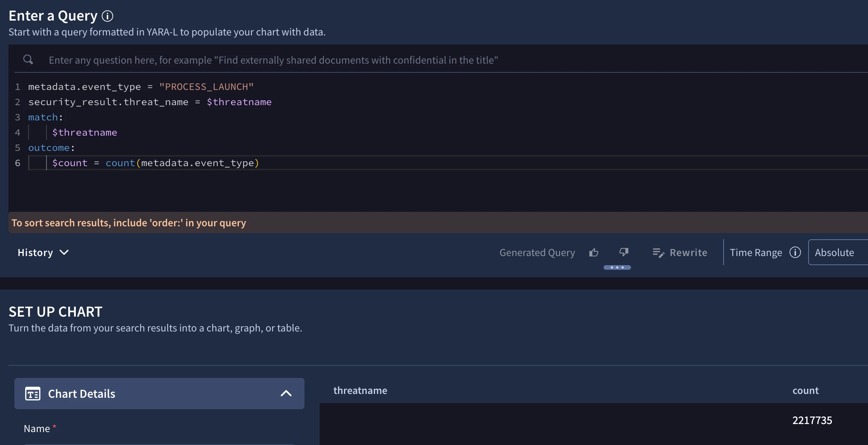Expand the History dropdown
Image resolution: width=868 pixels, height=445 pixels.
point(43,253)
